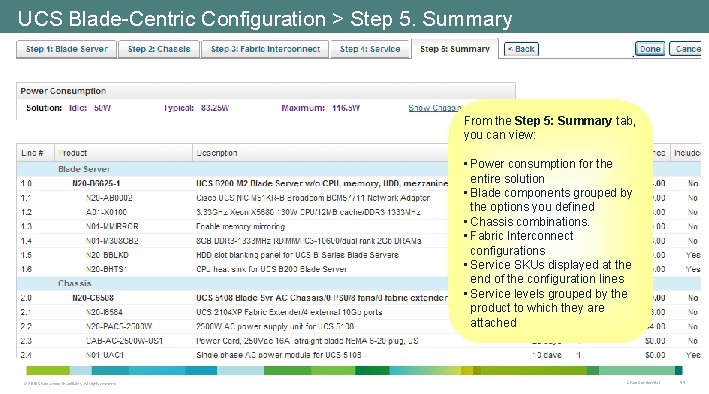
Task: Click the Description column header
Action: [x=320, y=153]
